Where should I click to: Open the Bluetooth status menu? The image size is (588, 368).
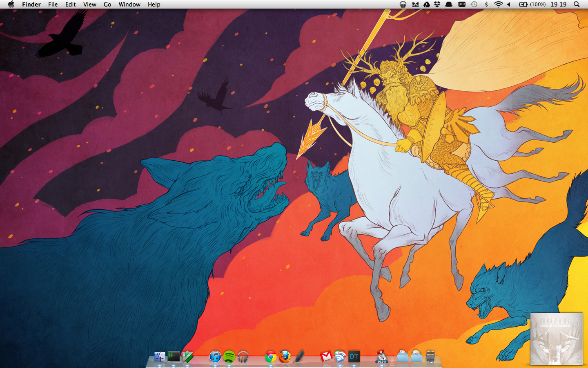pyautogui.click(x=486, y=4)
